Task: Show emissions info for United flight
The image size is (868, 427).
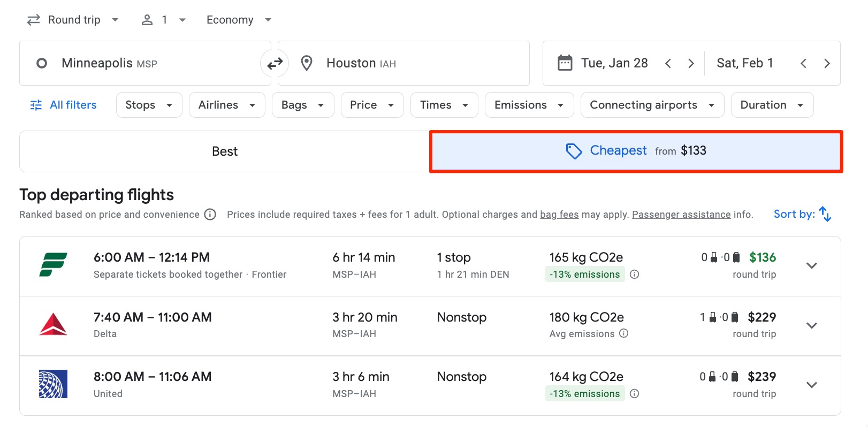Action: tap(635, 394)
